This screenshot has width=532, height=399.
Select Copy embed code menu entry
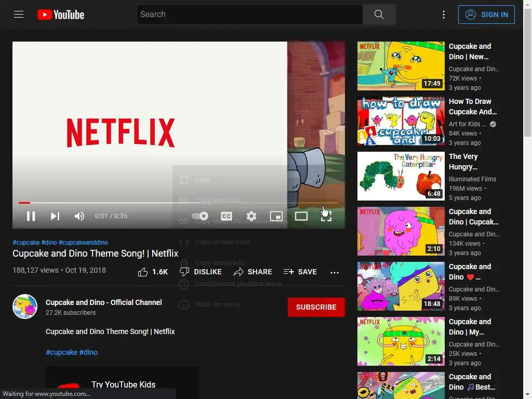pyautogui.click(x=230, y=242)
